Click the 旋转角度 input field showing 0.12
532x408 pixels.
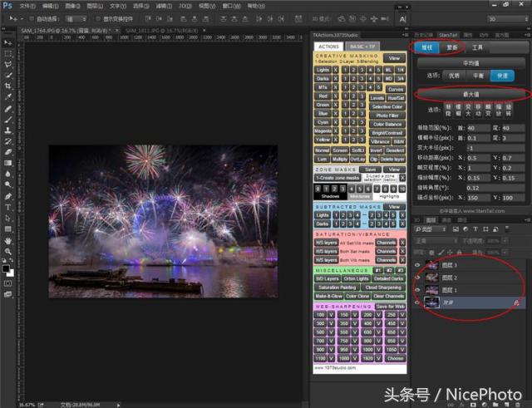tap(495, 188)
